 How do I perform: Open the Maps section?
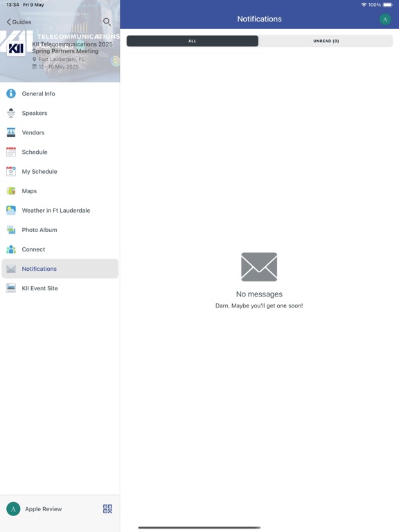(x=60, y=191)
